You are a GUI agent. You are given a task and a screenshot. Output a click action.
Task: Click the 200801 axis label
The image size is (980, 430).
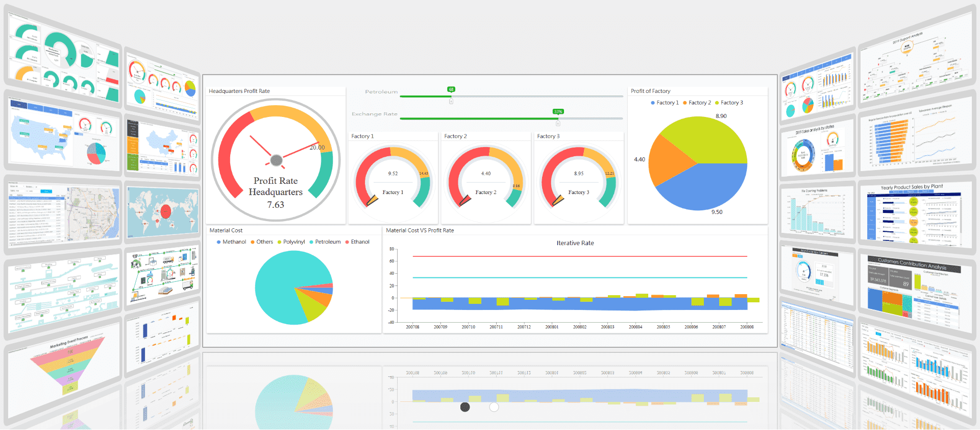(552, 327)
